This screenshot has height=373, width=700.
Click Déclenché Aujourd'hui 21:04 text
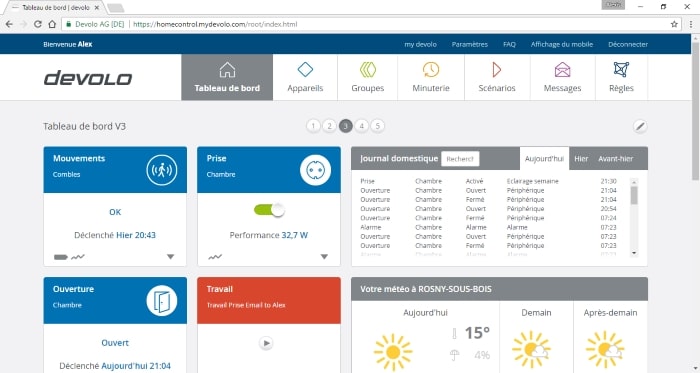coord(115,366)
